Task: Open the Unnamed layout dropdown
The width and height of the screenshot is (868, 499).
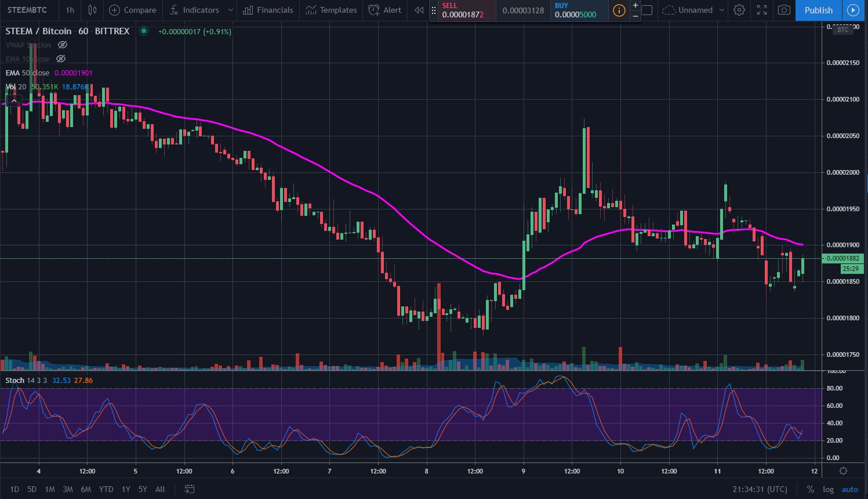Action: [721, 10]
